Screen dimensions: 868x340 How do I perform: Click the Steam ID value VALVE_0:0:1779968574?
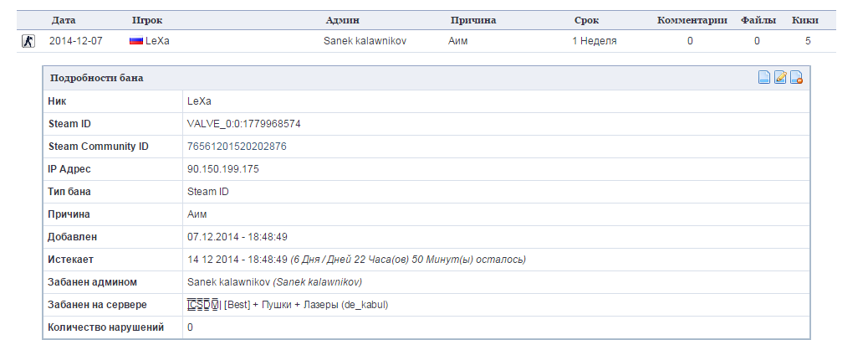point(244,124)
